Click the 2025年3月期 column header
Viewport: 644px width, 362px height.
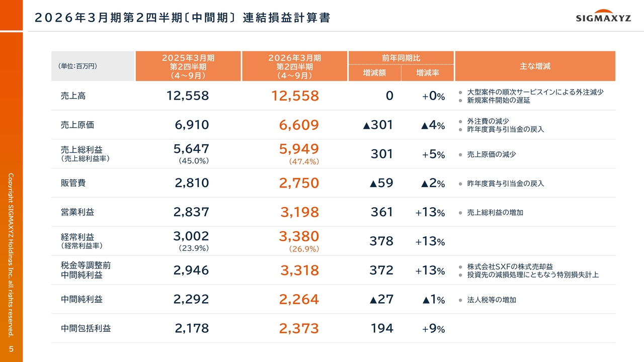point(188,66)
